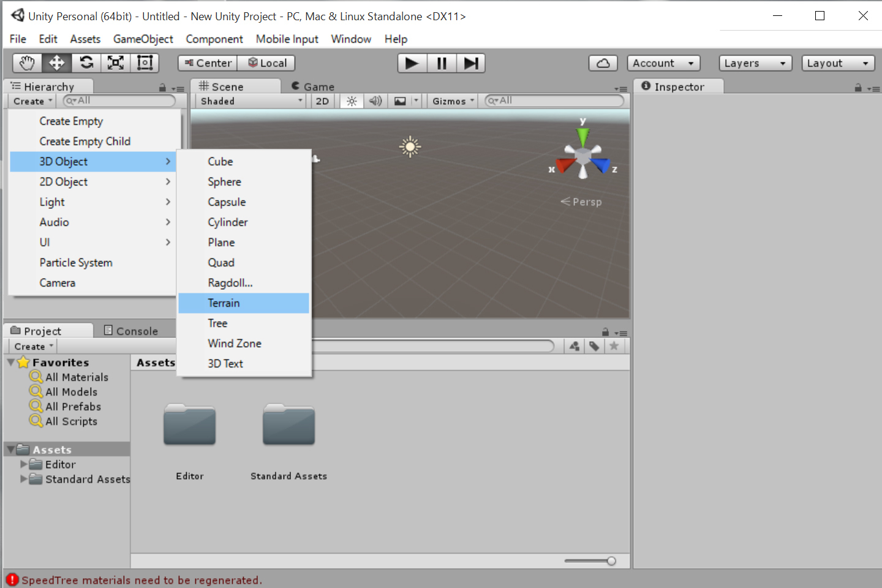Click the Play button
The width and height of the screenshot is (882, 588).
pos(412,63)
